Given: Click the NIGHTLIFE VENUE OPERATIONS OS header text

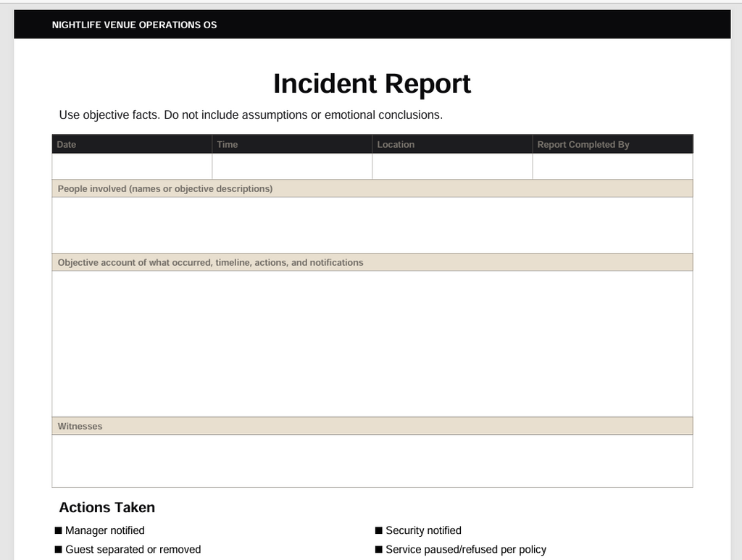Looking at the screenshot, I should tap(134, 25).
